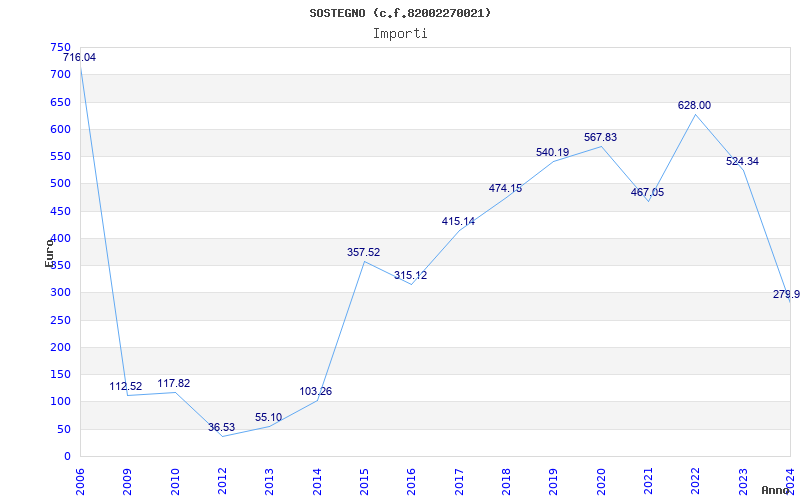Select the 540.19 data label
Image resolution: width=800 pixels, height=500 pixels.
(553, 152)
